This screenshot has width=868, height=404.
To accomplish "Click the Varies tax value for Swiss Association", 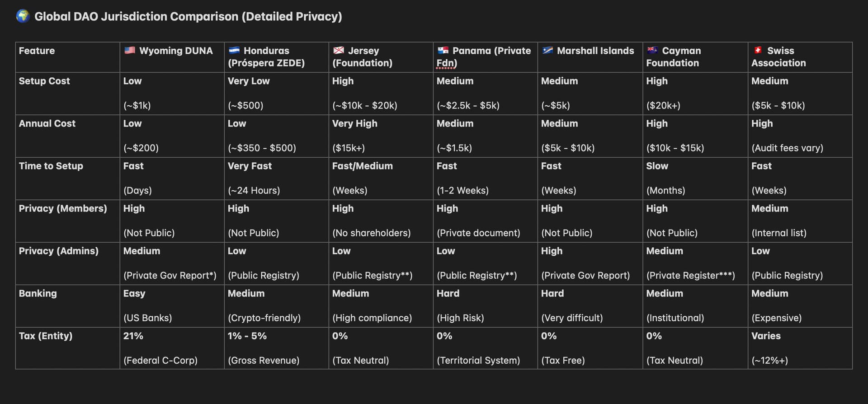I will click(766, 336).
